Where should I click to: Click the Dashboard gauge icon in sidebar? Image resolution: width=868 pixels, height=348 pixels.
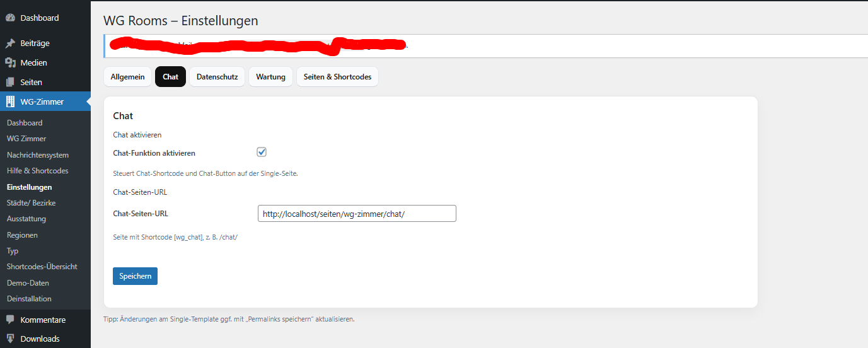click(10, 18)
